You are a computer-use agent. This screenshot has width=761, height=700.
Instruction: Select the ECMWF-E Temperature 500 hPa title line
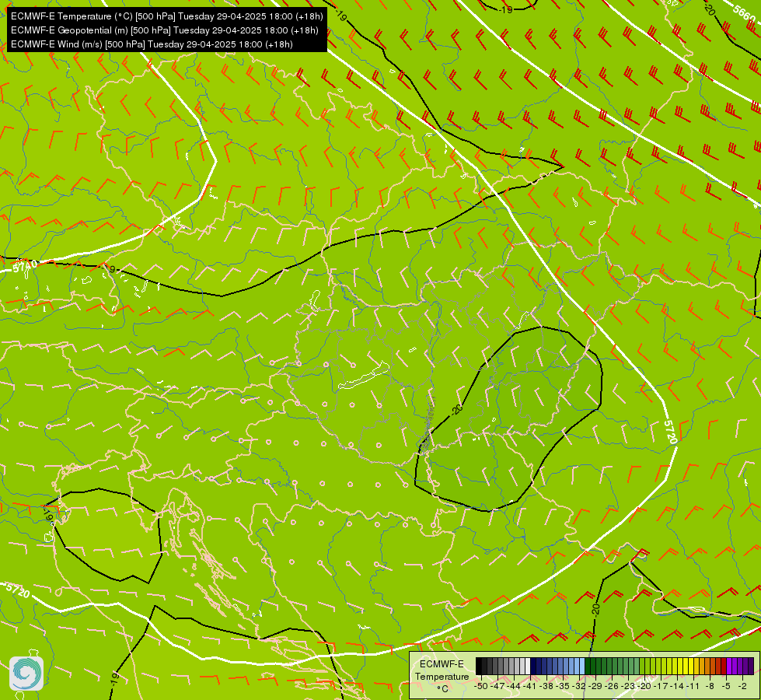166,16
